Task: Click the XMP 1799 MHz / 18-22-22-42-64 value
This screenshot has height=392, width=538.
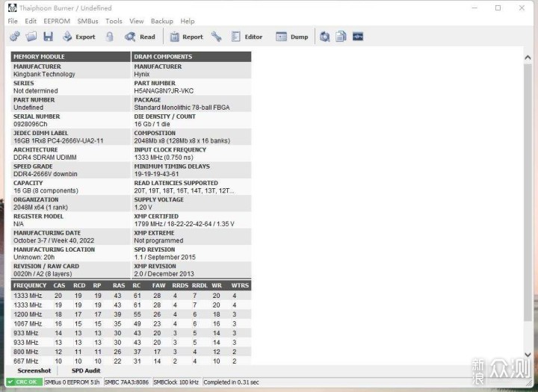Action: [x=185, y=224]
